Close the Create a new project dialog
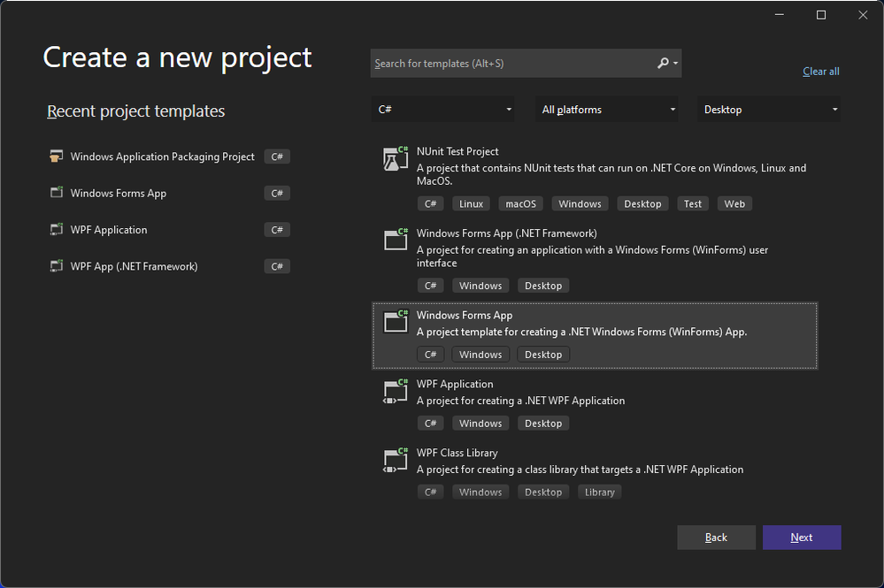884x588 pixels. [863, 15]
